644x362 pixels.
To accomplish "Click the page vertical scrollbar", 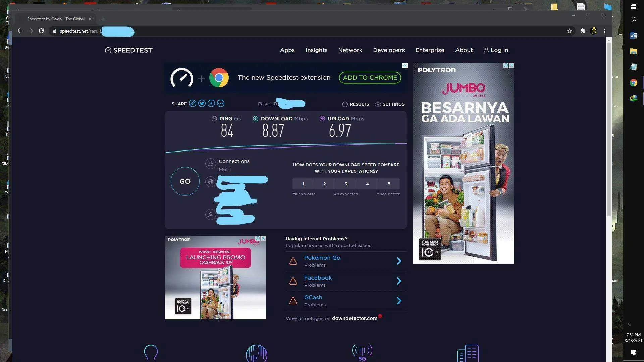I will tap(609, 129).
